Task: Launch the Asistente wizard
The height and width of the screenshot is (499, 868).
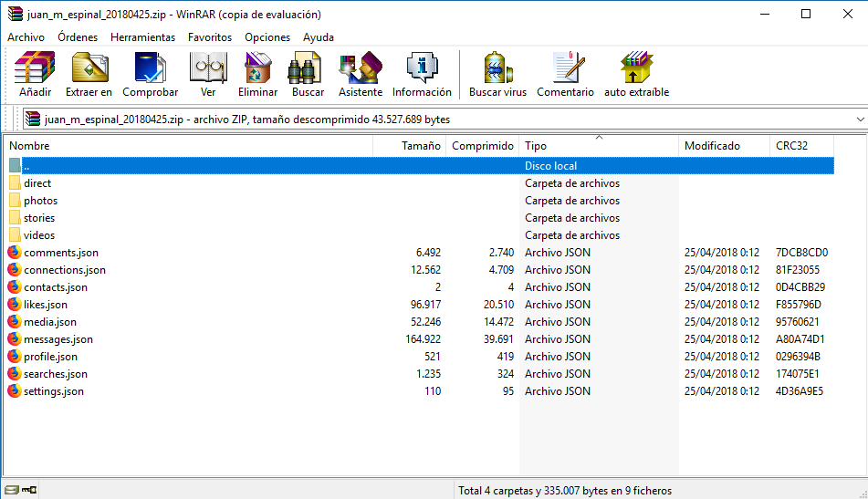Action: tap(361, 74)
